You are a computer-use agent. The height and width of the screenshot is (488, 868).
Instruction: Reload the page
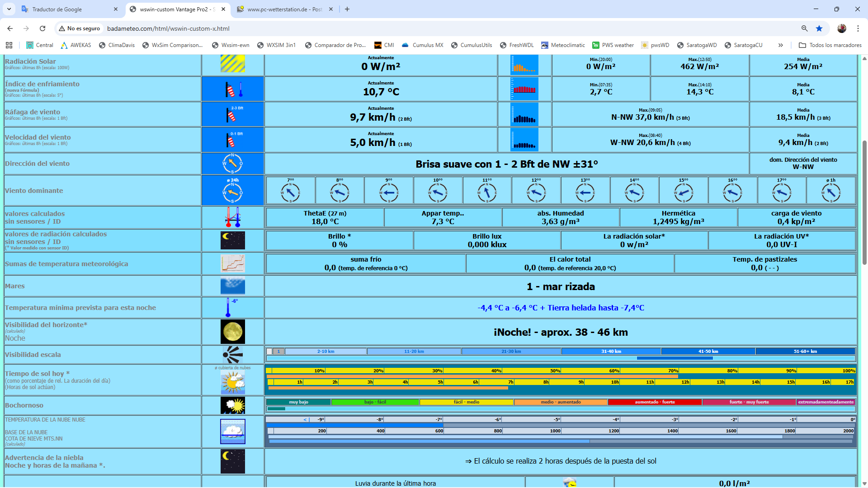coord(42,28)
